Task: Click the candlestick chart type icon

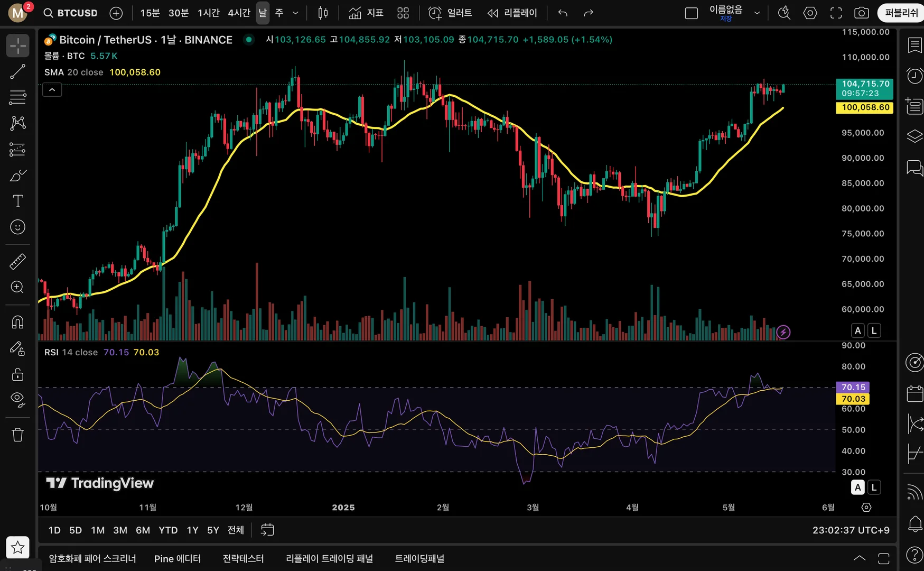Action: 323,13
